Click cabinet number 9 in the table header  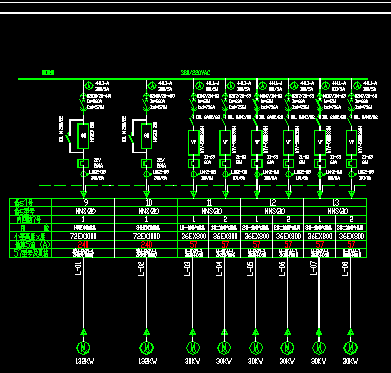pyautogui.click(x=86, y=202)
